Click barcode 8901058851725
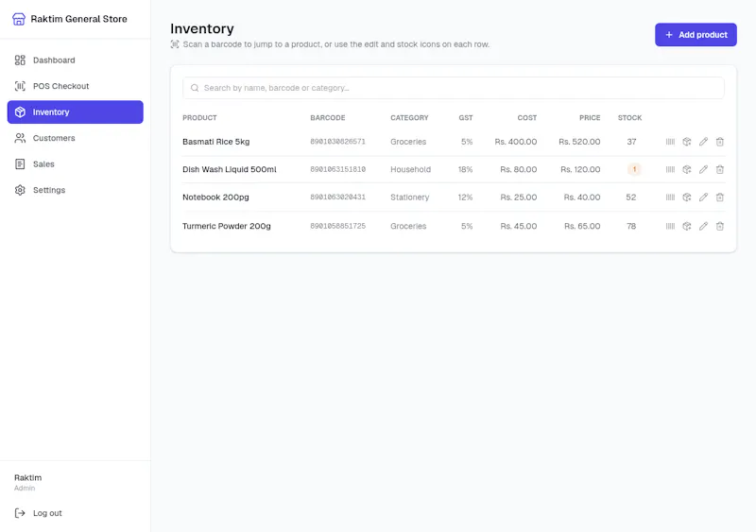This screenshot has width=756, height=532. pos(338,226)
